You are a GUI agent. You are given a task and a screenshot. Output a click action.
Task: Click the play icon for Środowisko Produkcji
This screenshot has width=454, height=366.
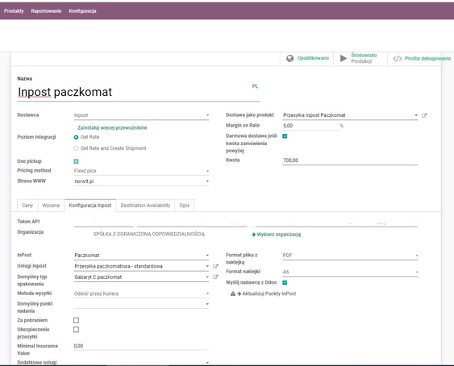click(343, 58)
